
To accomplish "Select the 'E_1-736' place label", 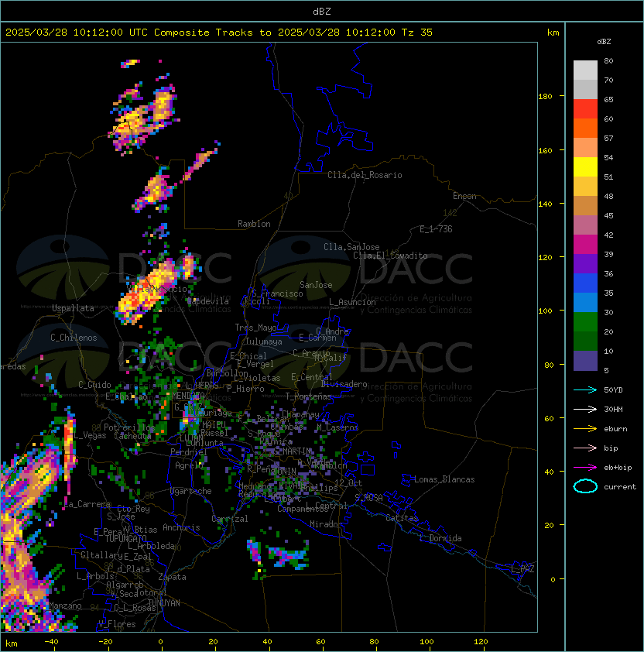I will point(436,229).
